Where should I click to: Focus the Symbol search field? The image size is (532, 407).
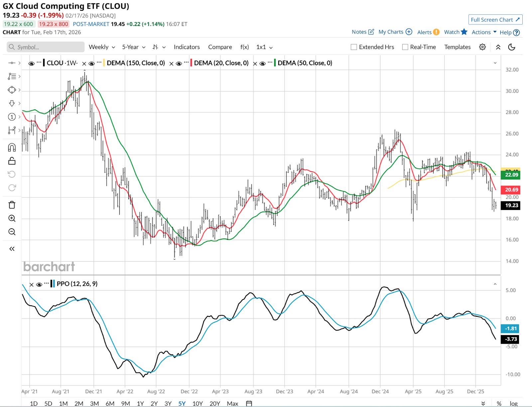point(46,47)
